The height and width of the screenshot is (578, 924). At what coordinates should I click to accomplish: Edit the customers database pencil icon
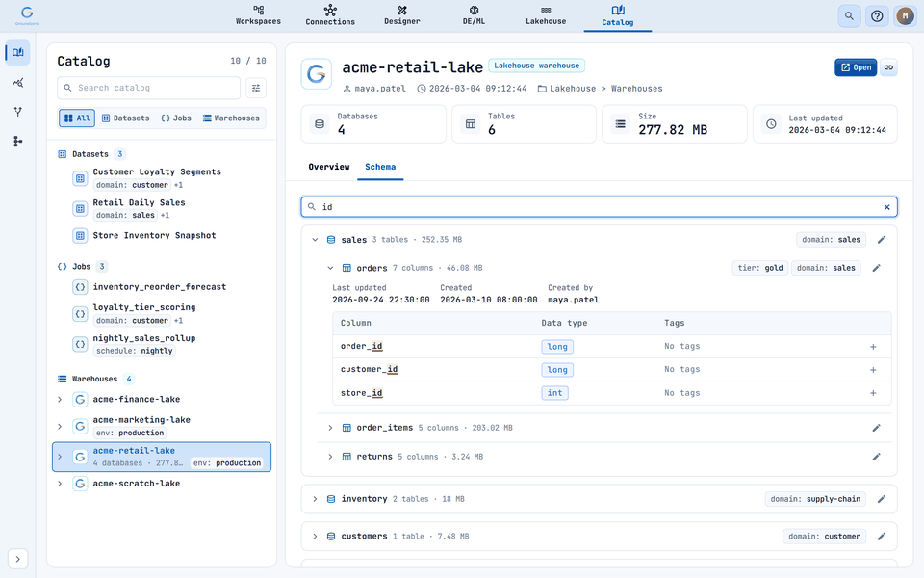point(882,537)
